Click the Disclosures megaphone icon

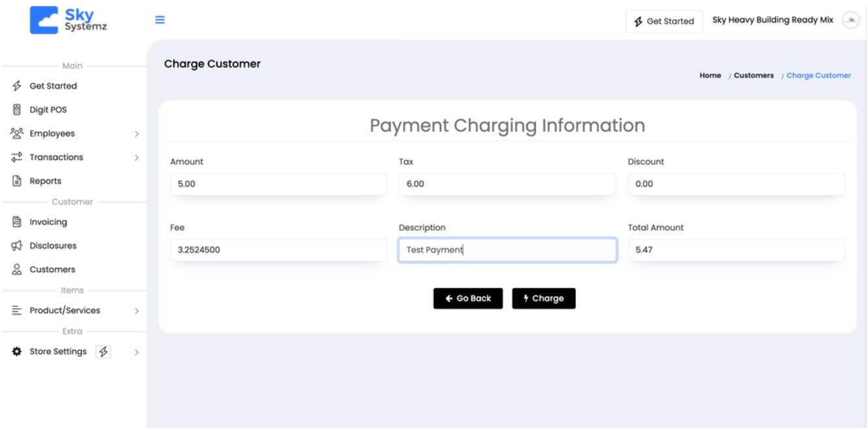(x=17, y=246)
